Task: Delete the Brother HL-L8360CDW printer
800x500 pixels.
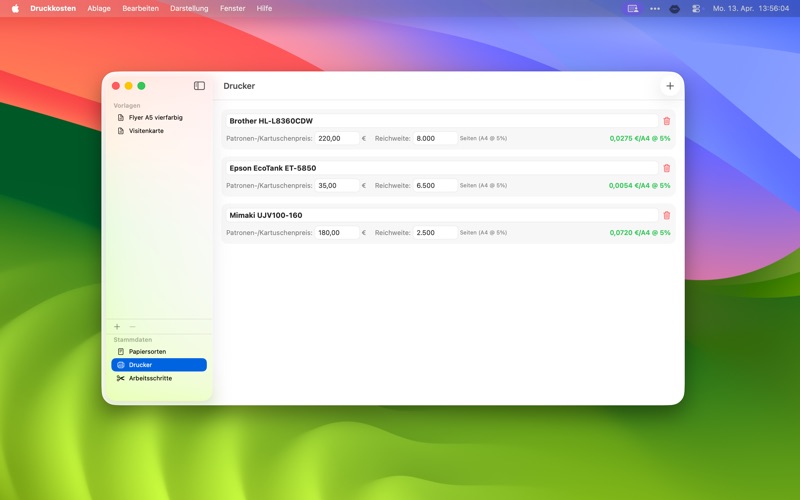Action: coord(666,121)
